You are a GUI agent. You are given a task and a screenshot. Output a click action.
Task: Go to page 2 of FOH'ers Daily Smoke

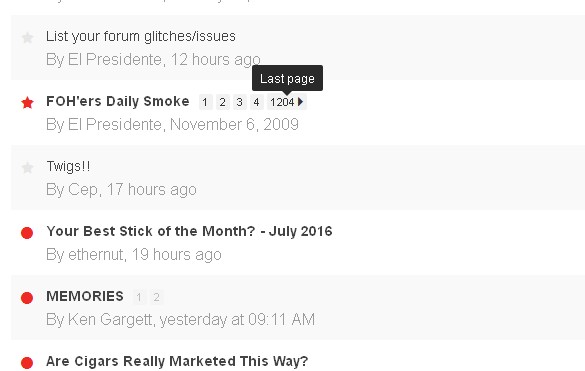pyautogui.click(x=222, y=102)
